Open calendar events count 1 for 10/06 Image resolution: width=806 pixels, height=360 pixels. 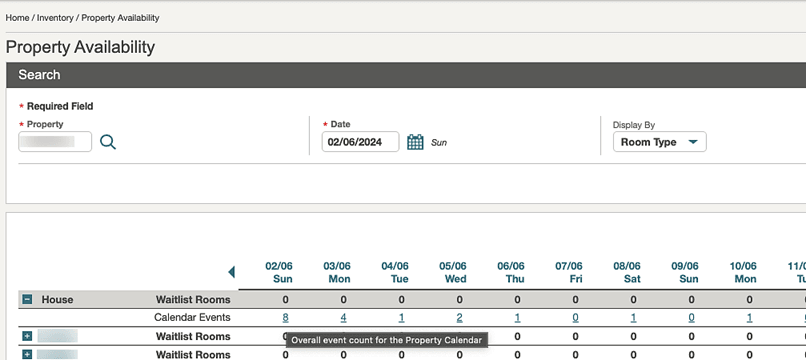pyautogui.click(x=749, y=318)
